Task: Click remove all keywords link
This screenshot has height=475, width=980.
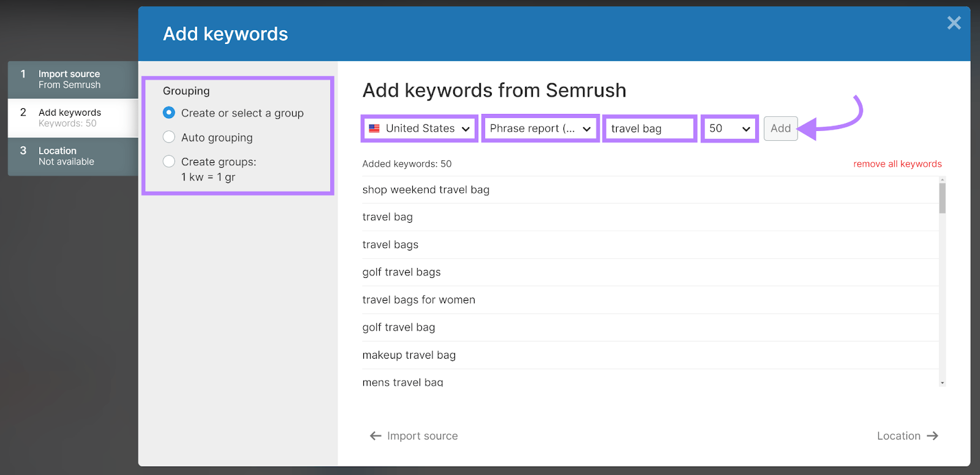Action: (x=897, y=164)
